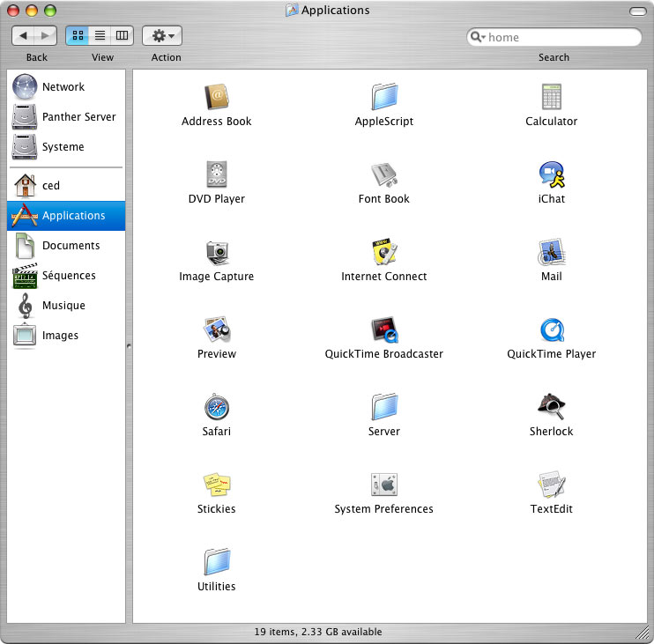
Task: Select Applications in the sidebar
Action: pyautogui.click(x=66, y=216)
